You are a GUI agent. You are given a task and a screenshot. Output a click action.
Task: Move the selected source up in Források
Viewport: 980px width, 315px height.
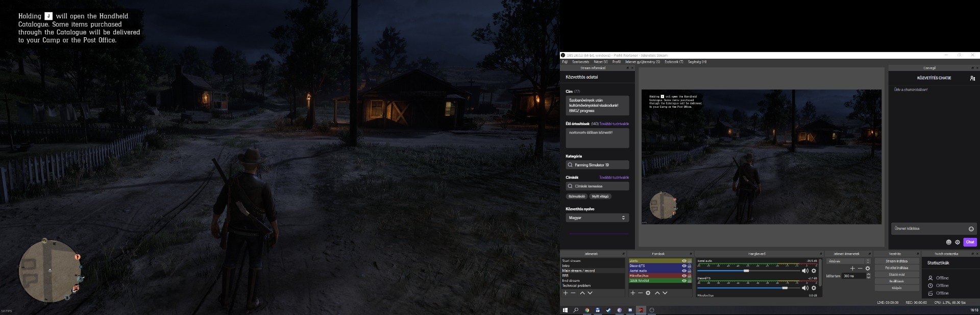(x=657, y=293)
